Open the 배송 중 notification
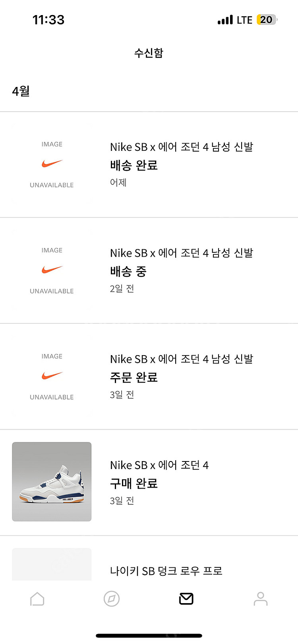Screen dimensions: 298x644 tap(149, 271)
